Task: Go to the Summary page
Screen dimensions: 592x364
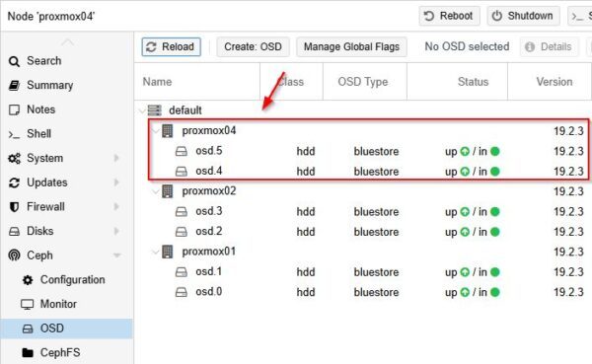Action: (x=50, y=85)
